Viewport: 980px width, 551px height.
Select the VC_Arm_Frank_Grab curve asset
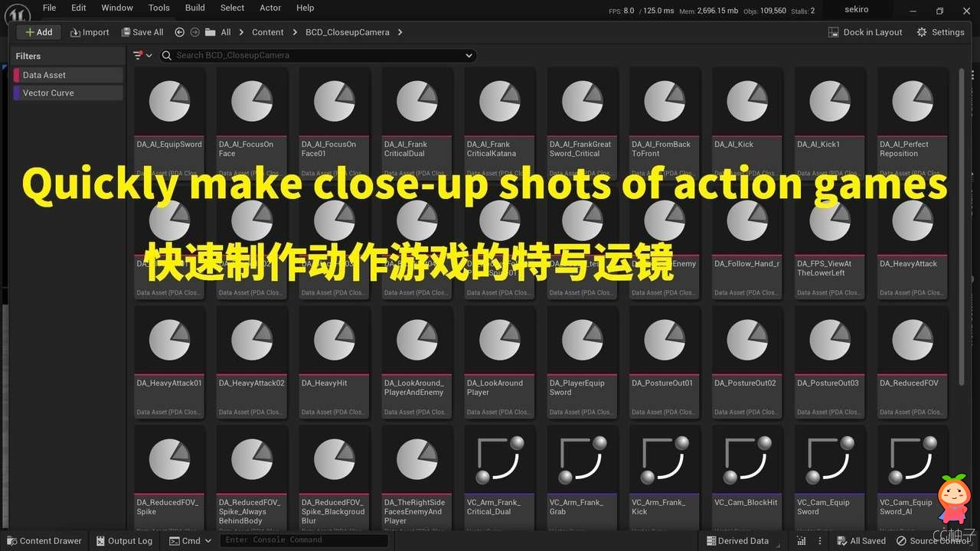583,478
